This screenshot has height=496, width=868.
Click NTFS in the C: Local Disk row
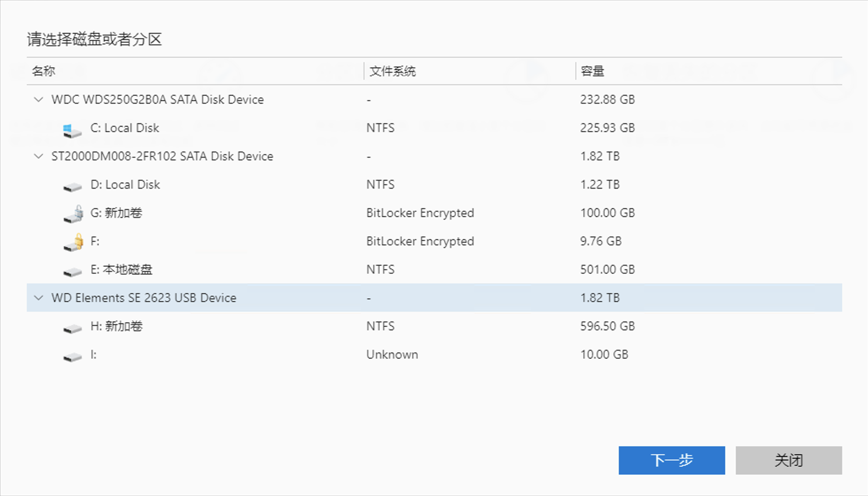(380, 128)
